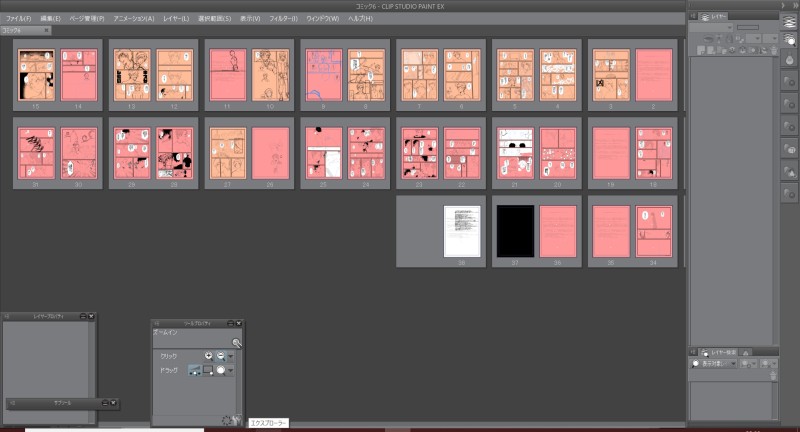Image resolution: width=800 pixels, height=432 pixels.
Task: Open the material bottle icon in side dock
Action: pos(789,60)
